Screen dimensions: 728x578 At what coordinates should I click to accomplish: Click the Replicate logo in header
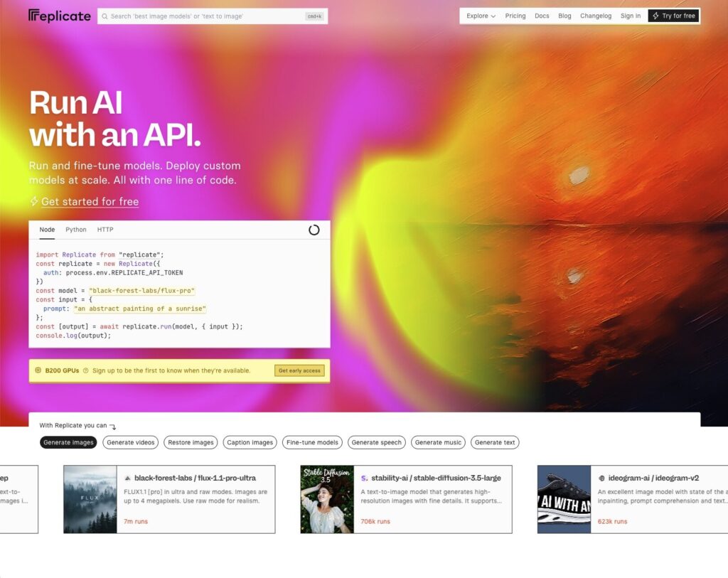60,16
